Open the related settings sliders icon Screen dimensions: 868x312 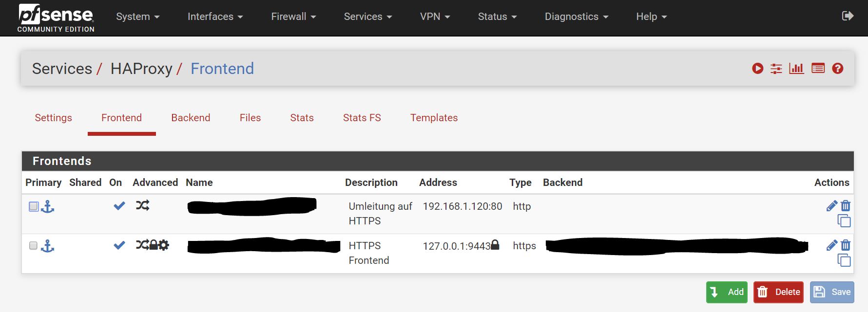(x=776, y=69)
